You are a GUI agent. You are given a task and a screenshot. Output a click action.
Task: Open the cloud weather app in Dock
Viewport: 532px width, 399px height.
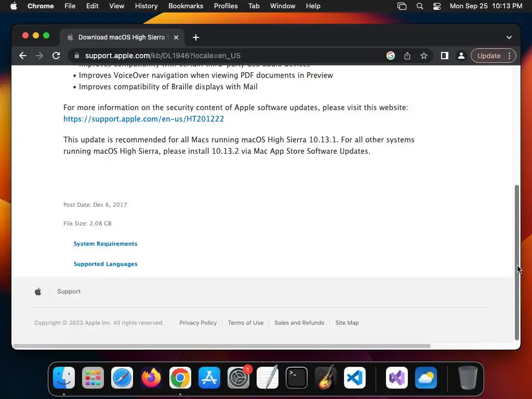426,378
